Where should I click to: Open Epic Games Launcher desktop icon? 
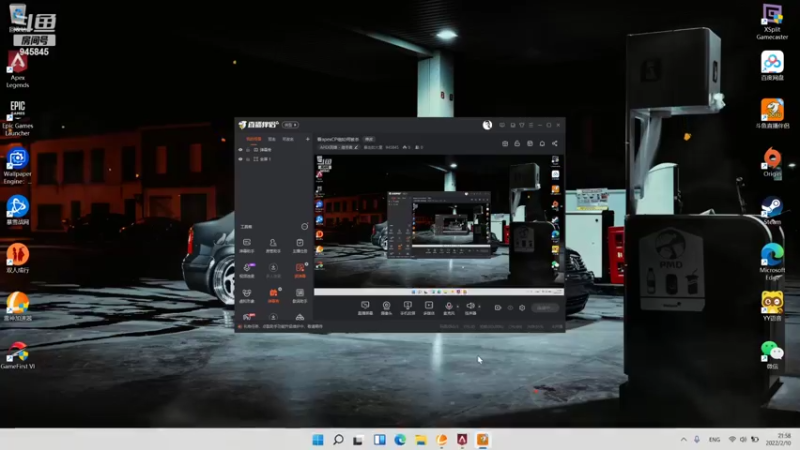pyautogui.click(x=17, y=118)
